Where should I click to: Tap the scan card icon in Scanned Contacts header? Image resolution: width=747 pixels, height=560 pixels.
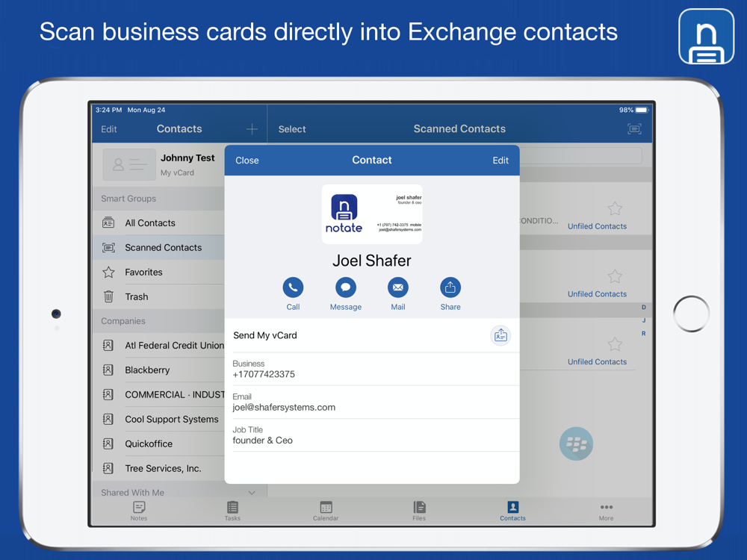tap(634, 129)
